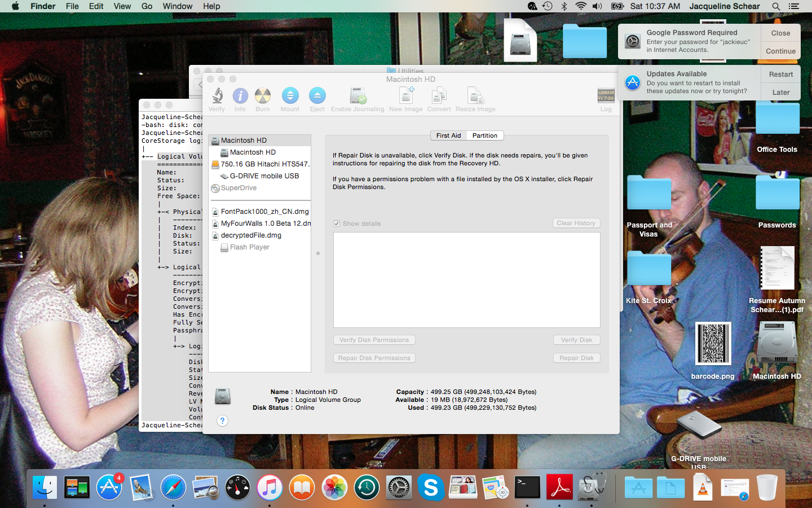The image size is (812, 508).
Task: Open Disk Utility help question mark
Action: (x=223, y=421)
